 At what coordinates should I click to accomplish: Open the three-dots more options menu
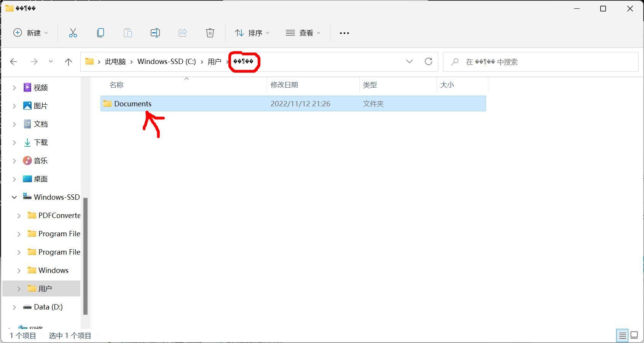point(344,33)
